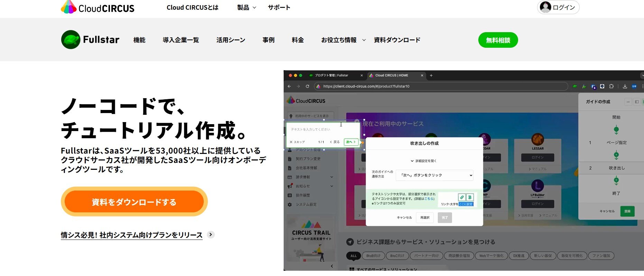Select the ALL filter chip in the demo
This screenshot has width=644, height=276.
coord(353,256)
